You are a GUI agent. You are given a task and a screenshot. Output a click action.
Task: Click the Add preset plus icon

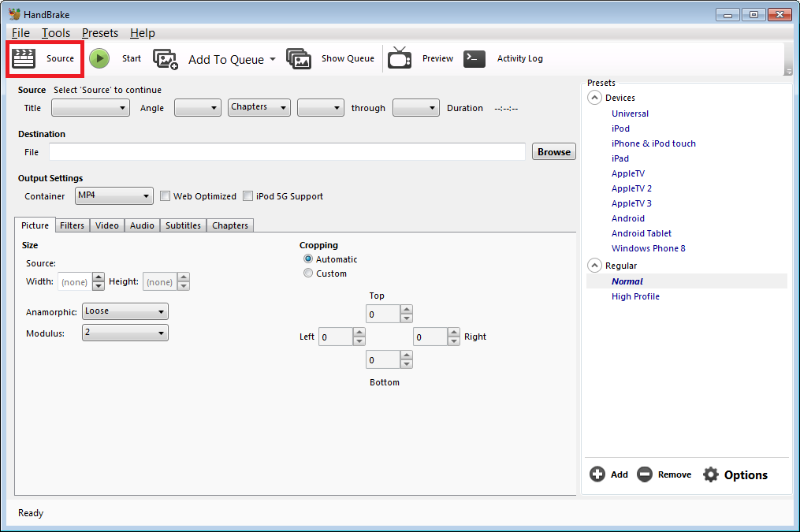[597, 474]
